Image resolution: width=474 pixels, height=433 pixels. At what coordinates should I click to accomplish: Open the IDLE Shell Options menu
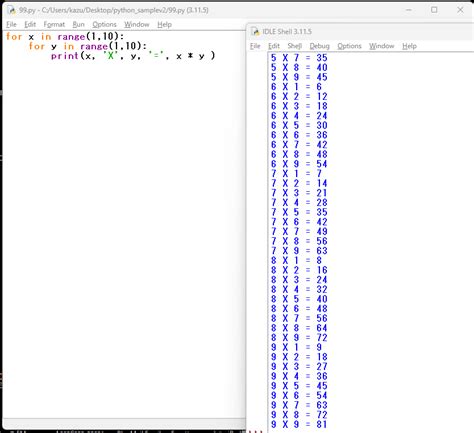(x=349, y=46)
